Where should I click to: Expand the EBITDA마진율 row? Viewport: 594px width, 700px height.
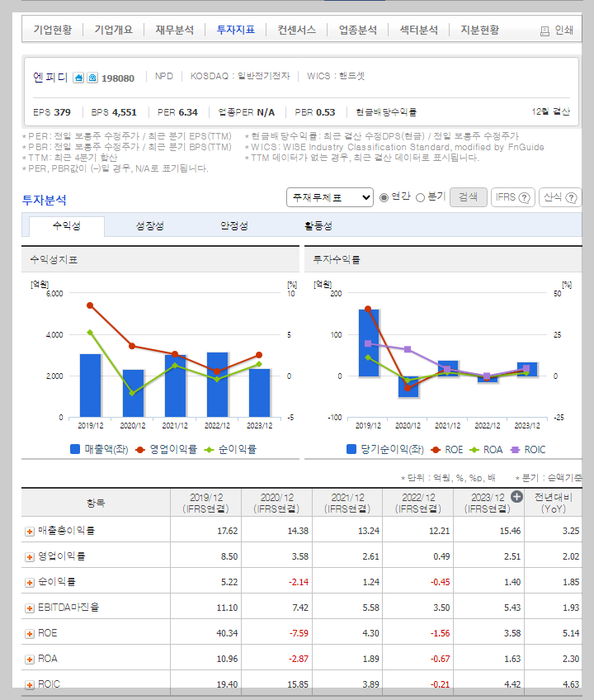coord(30,608)
